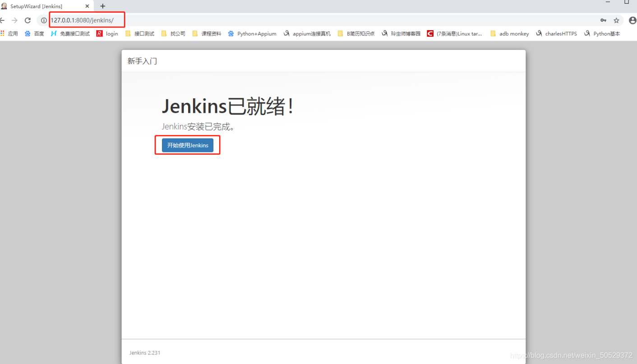Open the login bookmark
The height and width of the screenshot is (364, 637).
[x=107, y=33]
